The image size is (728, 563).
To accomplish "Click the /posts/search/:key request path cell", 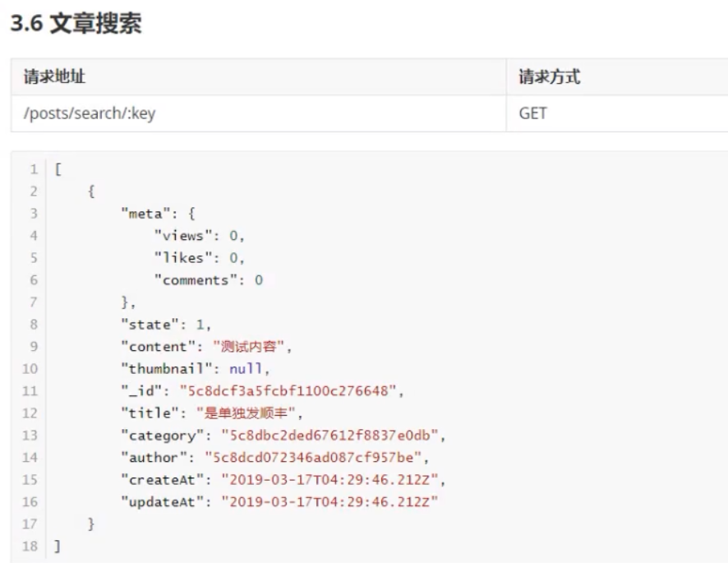I will (89, 113).
